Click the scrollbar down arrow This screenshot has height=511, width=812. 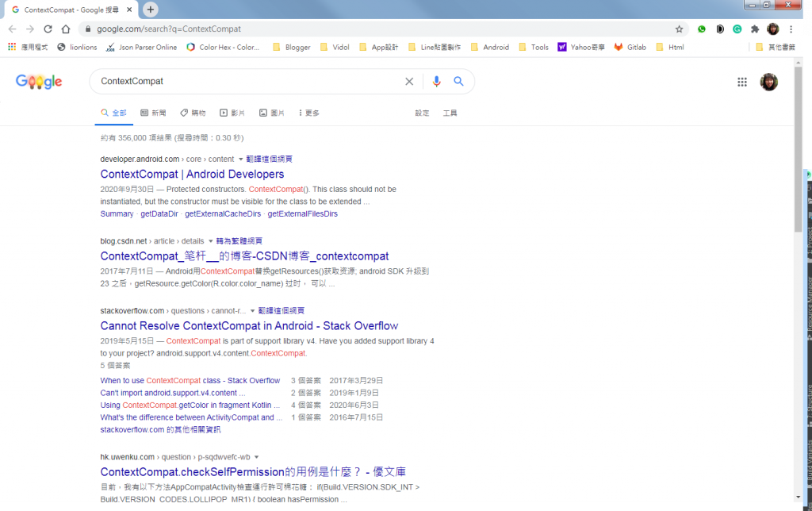point(798,497)
